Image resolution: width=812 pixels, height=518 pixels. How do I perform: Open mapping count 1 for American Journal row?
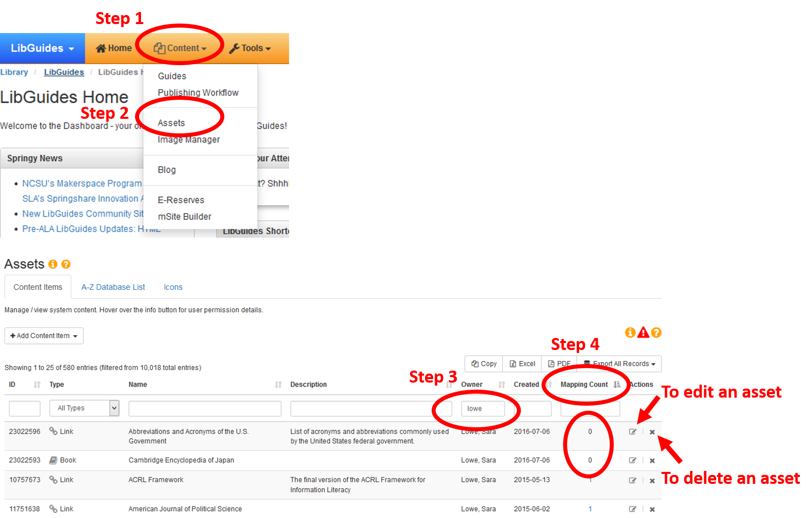click(x=590, y=509)
